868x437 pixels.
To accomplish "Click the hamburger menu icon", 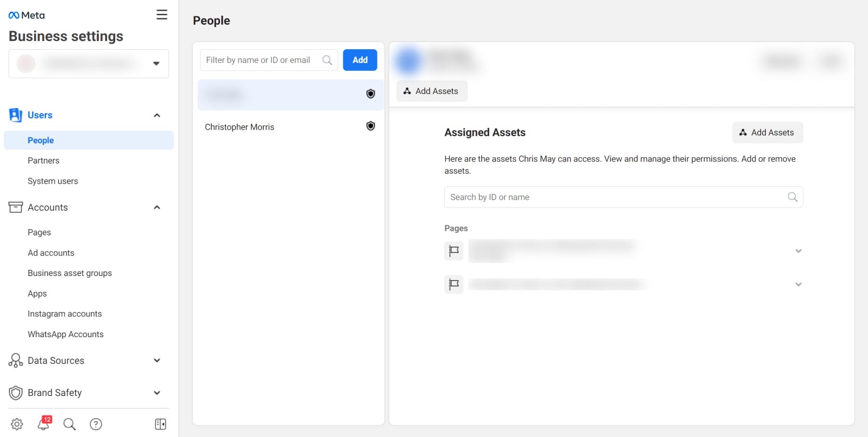I will point(162,15).
